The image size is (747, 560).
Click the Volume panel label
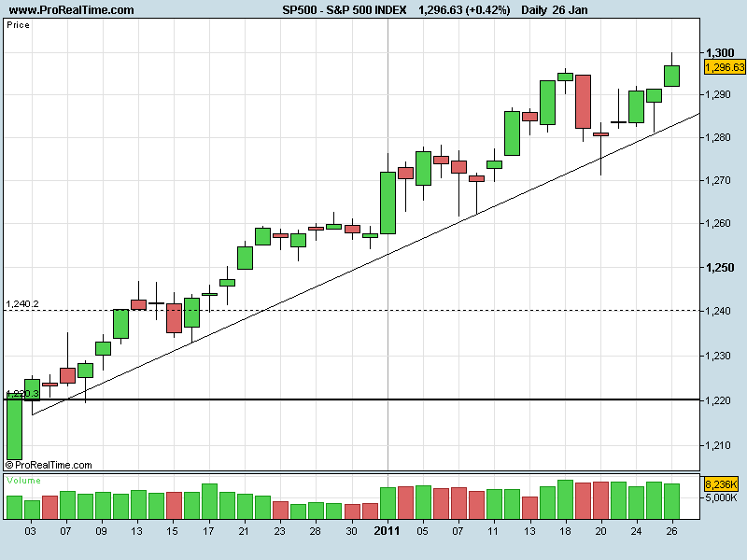coord(24,480)
